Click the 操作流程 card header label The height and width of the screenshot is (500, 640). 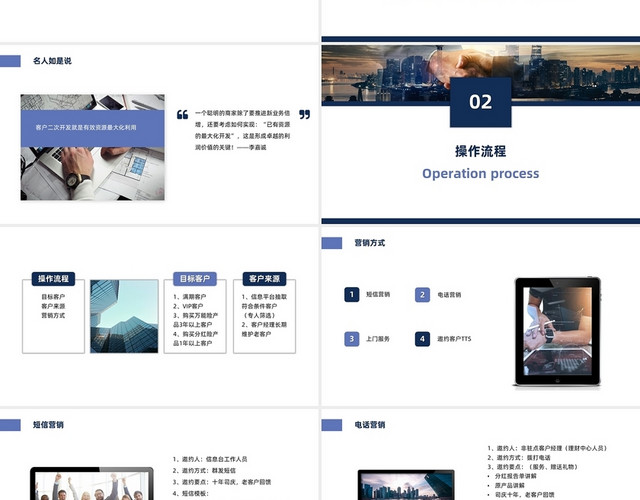(53, 279)
